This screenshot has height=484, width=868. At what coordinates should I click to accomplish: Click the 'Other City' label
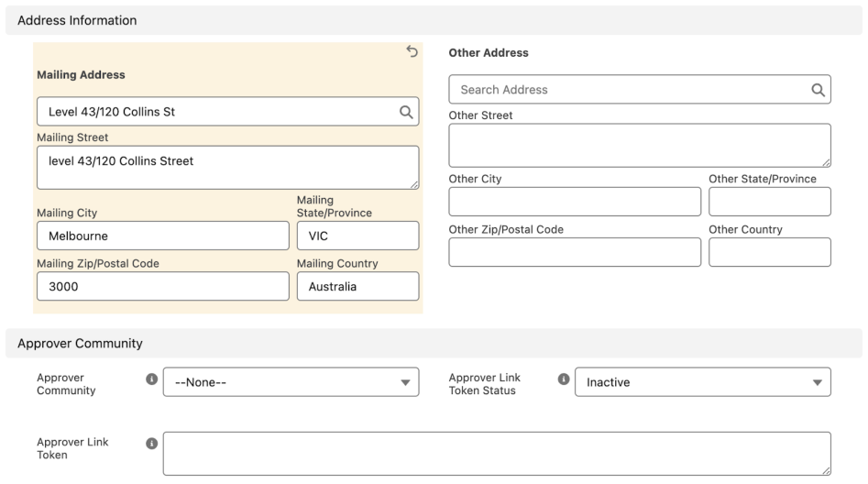pyautogui.click(x=475, y=179)
